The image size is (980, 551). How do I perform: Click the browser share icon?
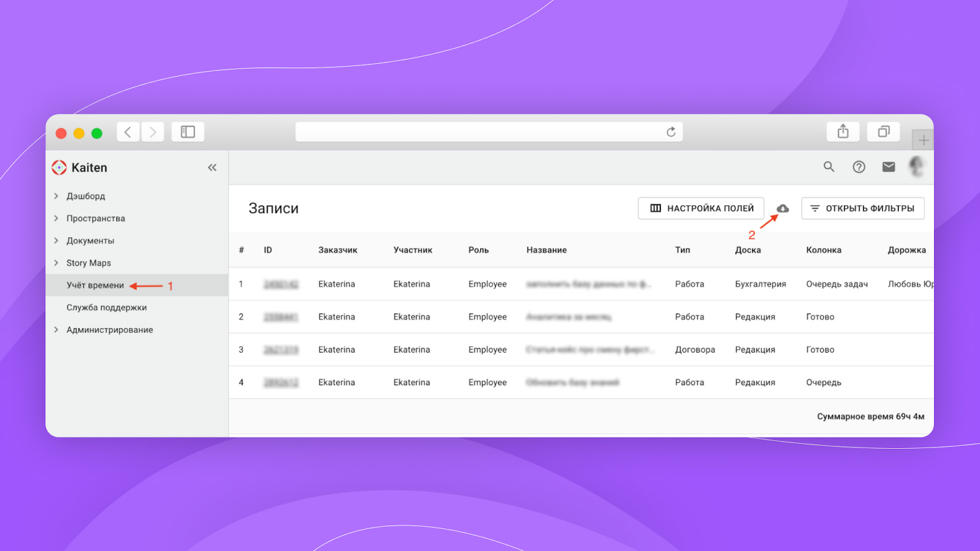843,131
